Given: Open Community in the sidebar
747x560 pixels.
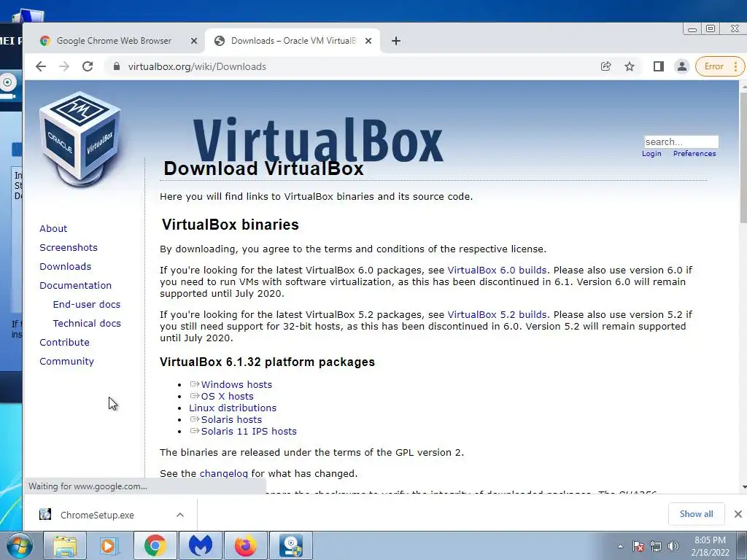Looking at the screenshot, I should [x=66, y=362].
